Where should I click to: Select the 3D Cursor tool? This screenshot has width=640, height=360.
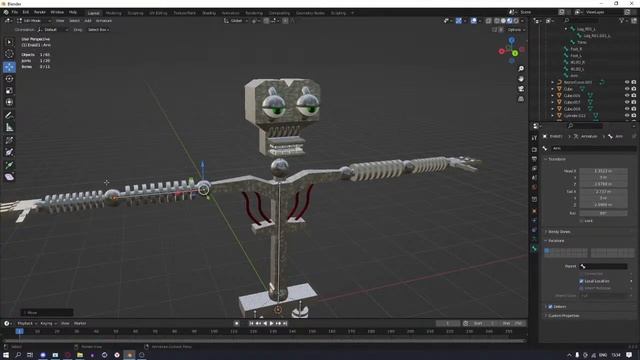pyautogui.click(x=9, y=54)
